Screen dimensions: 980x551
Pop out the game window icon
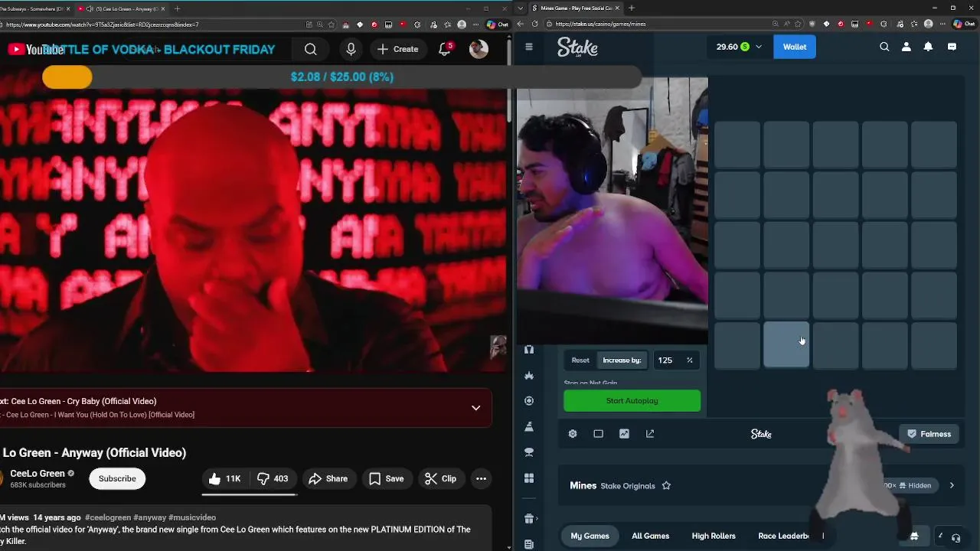(x=650, y=434)
